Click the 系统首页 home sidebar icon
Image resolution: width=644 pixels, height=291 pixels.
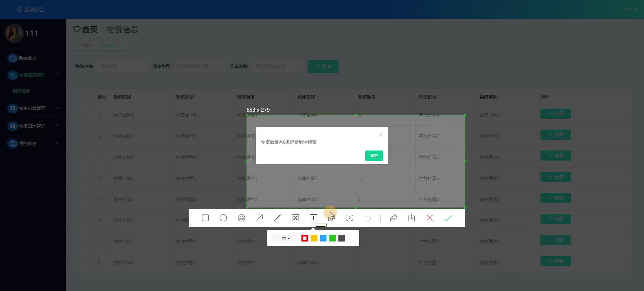coord(12,58)
